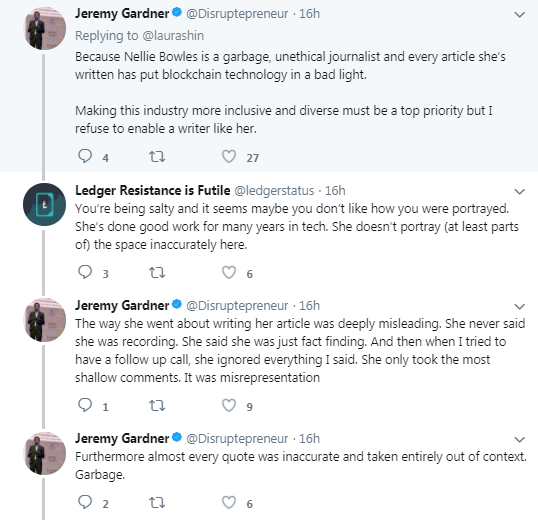Image resolution: width=538 pixels, height=520 pixels.
Task: Open the @ledgerstatus handle link
Action: 274,191
